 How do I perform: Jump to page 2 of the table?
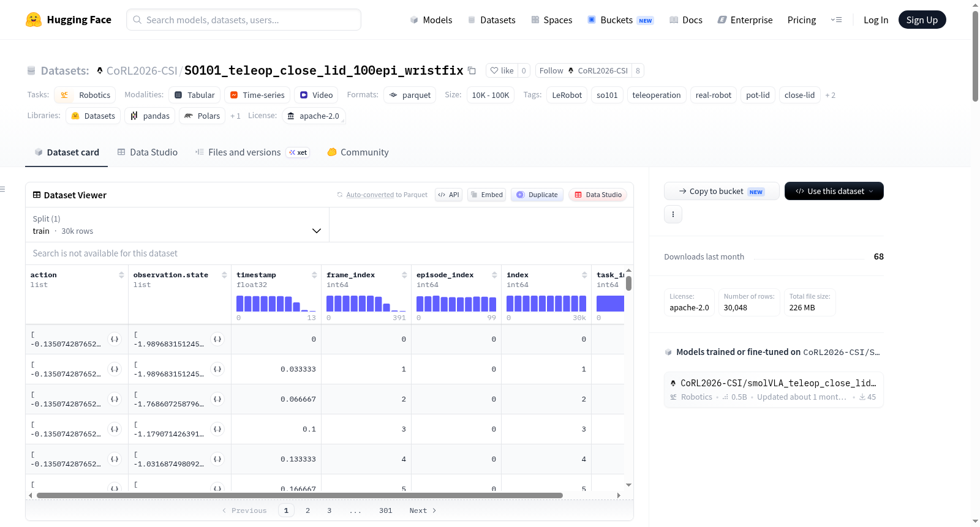[x=307, y=510]
